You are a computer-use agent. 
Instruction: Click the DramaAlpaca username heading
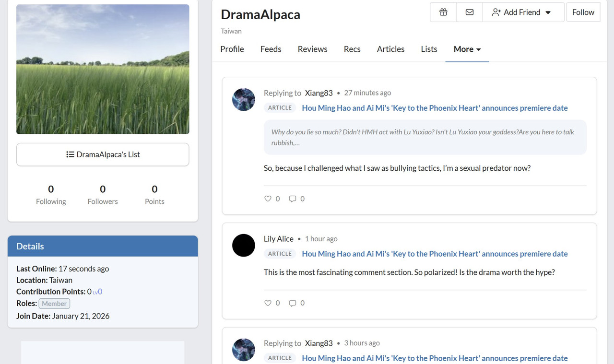pos(260,14)
